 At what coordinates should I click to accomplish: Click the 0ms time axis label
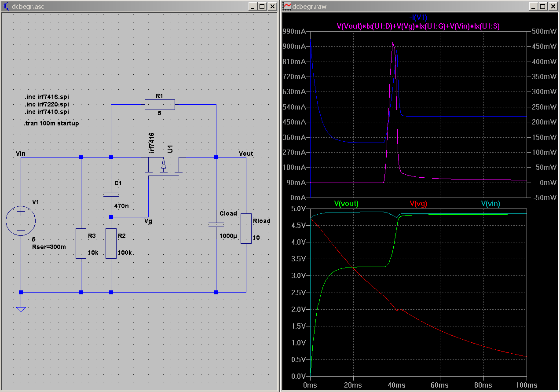click(310, 385)
